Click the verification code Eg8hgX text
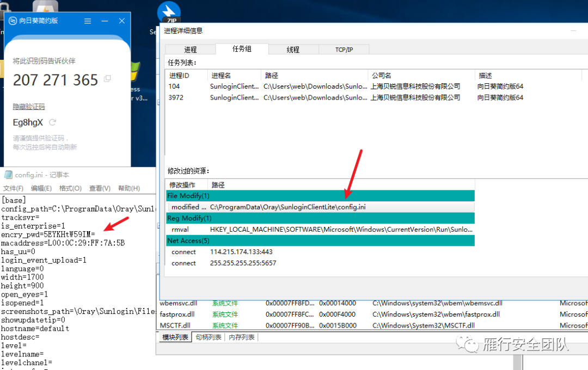The width and height of the screenshot is (588, 370). [28, 122]
